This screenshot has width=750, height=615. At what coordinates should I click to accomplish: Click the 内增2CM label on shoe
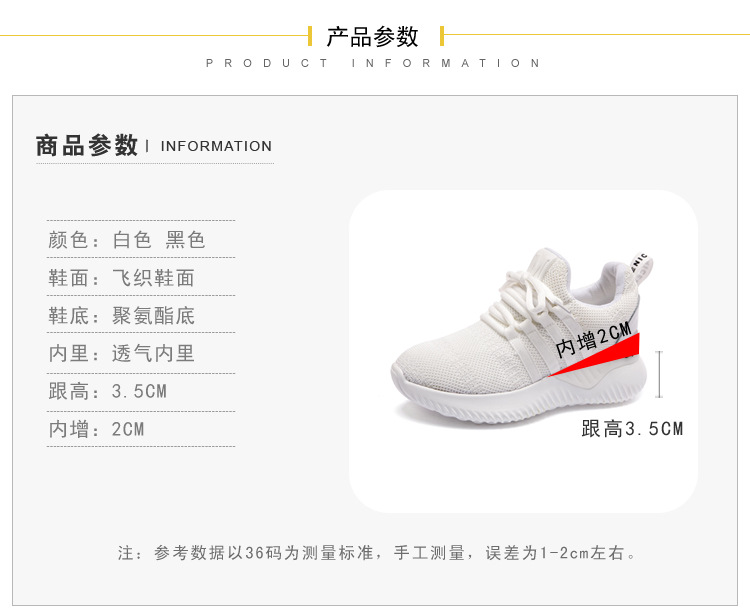point(594,339)
